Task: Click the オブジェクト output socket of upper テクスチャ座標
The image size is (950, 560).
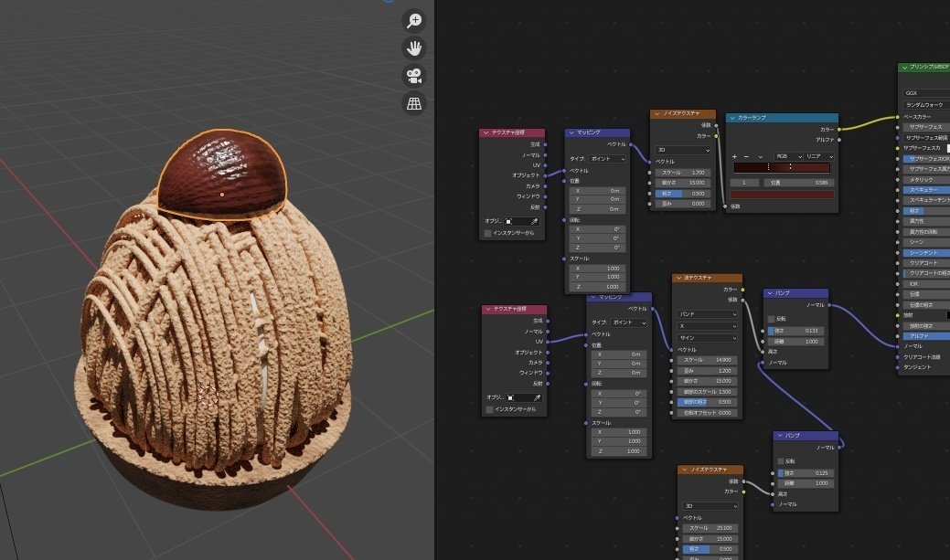Action: coord(545,175)
